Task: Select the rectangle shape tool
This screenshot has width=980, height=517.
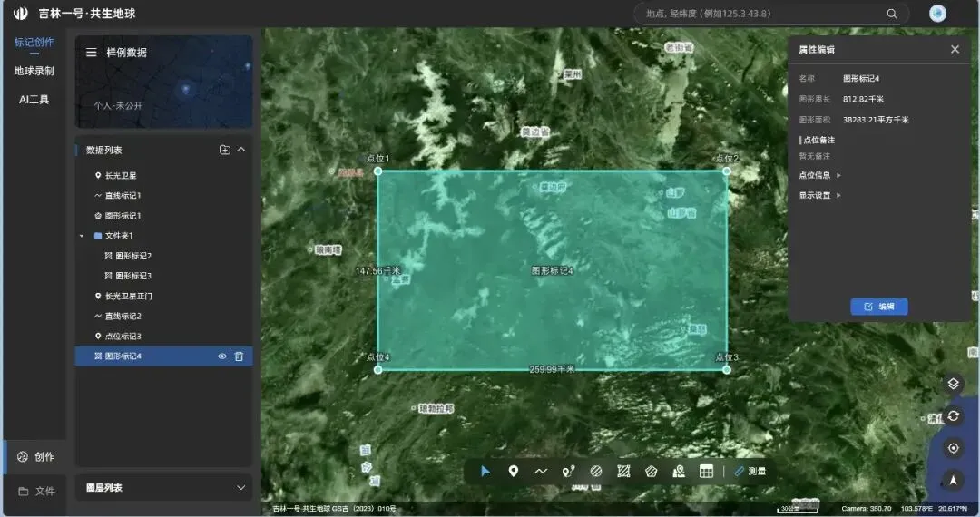Action: 623,472
